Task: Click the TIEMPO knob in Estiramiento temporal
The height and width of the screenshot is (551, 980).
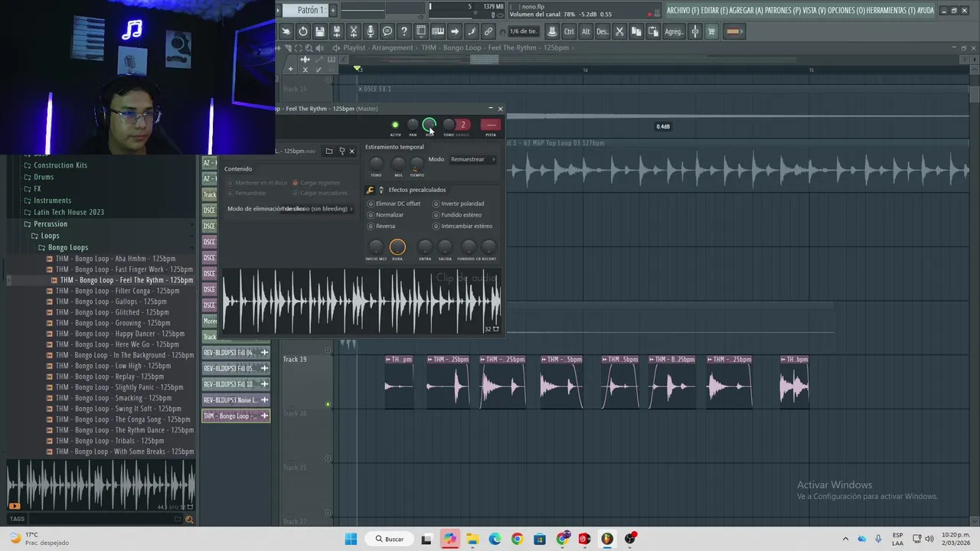Action: coord(416,164)
